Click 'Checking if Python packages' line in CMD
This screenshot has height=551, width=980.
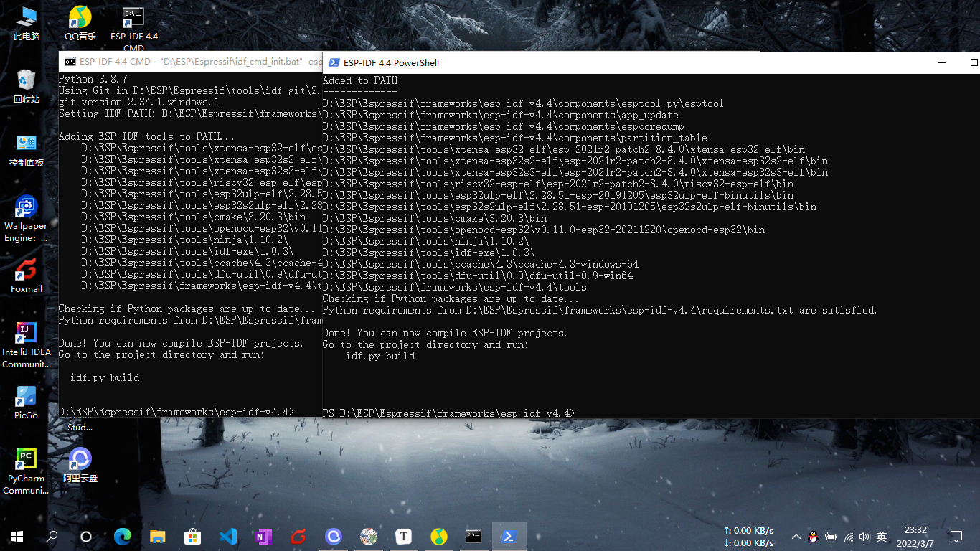188,309
